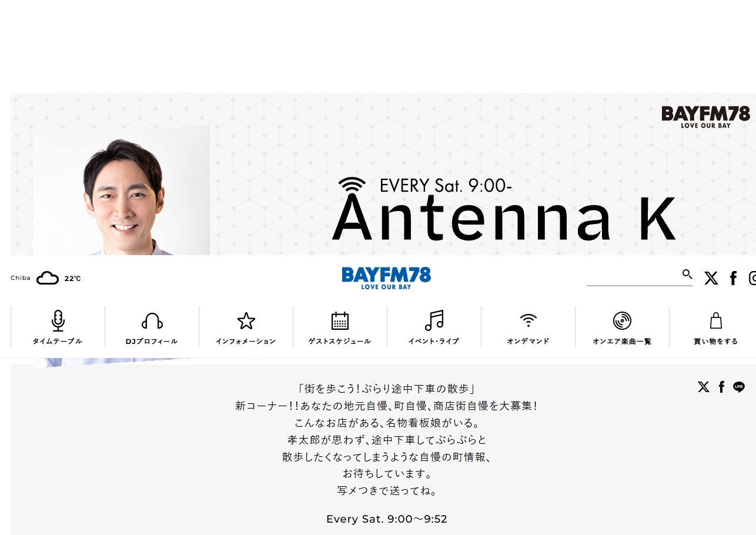Open X icon beside search box

click(711, 278)
